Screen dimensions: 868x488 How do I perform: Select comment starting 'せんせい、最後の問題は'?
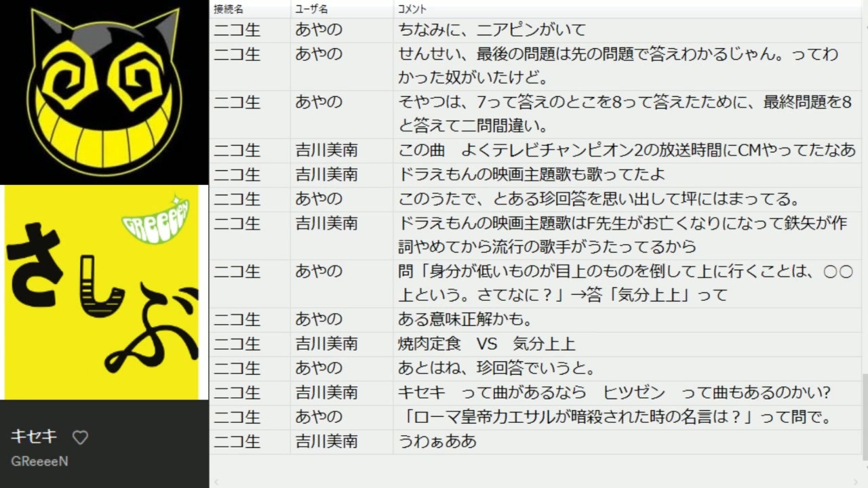(x=618, y=66)
